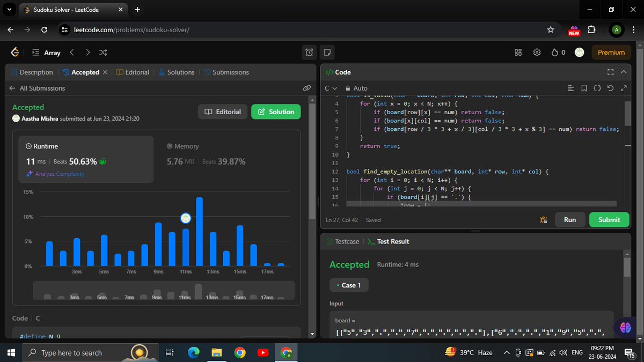Open the LeetCode home logo
The image size is (644, 362).
[x=15, y=53]
